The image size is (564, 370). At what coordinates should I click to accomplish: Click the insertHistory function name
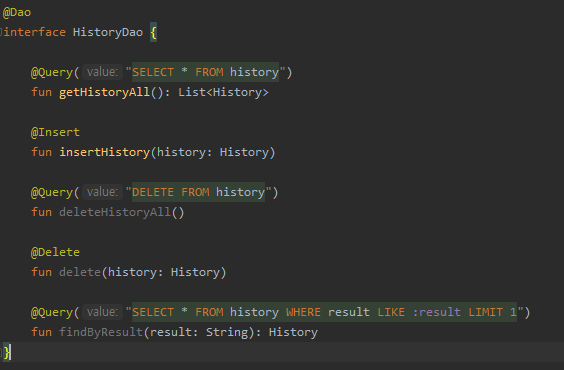[x=105, y=152]
